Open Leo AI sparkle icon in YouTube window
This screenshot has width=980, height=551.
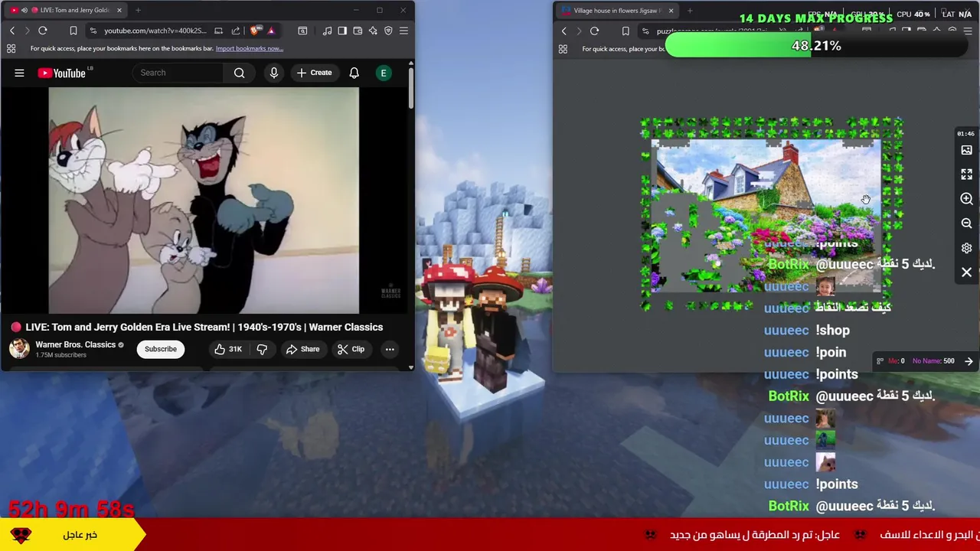(373, 31)
